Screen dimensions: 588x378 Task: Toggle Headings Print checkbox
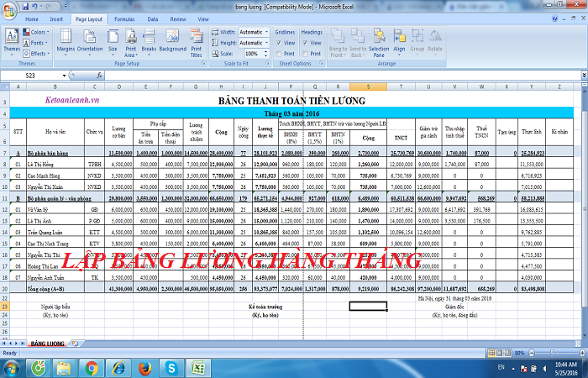tap(305, 54)
